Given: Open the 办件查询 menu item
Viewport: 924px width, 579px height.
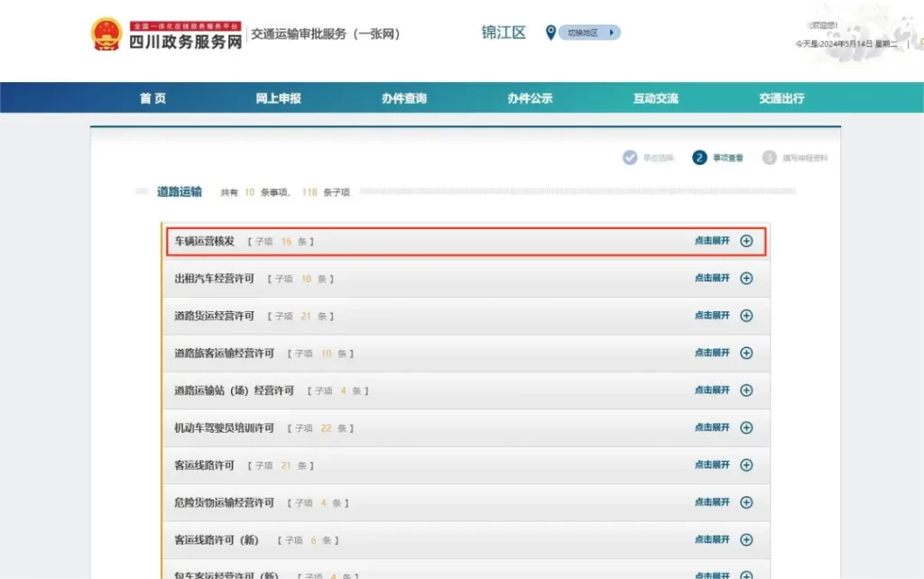Looking at the screenshot, I should (404, 98).
